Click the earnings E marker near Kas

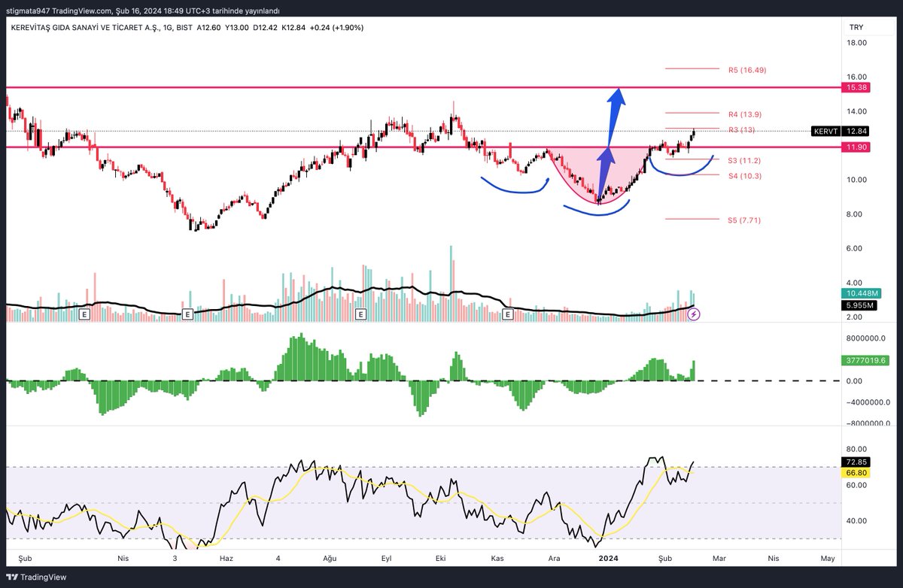(x=508, y=314)
